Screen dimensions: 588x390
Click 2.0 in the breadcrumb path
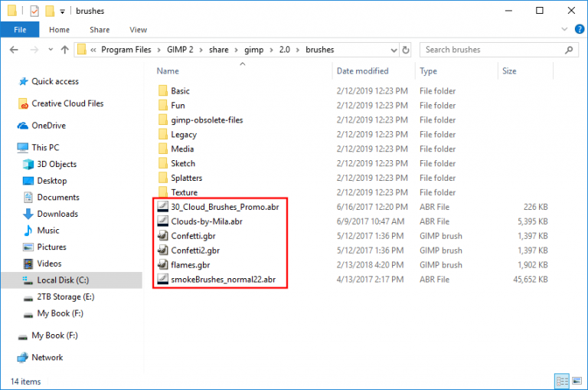[x=285, y=50]
